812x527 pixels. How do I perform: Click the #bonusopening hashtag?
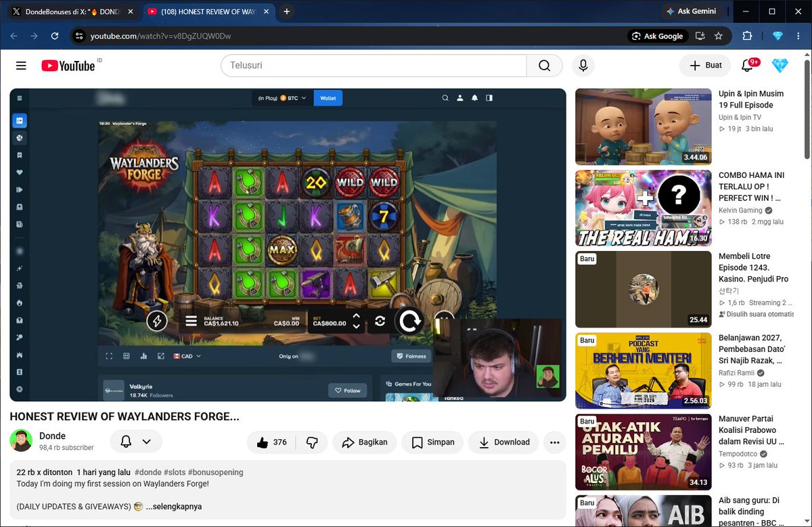216,472
